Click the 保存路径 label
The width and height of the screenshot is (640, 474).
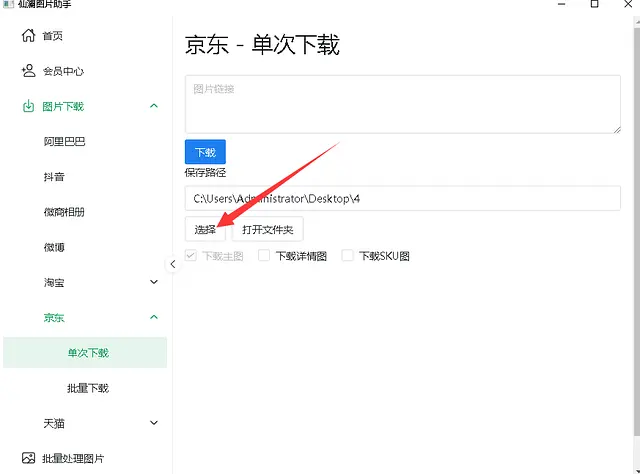[205, 172]
